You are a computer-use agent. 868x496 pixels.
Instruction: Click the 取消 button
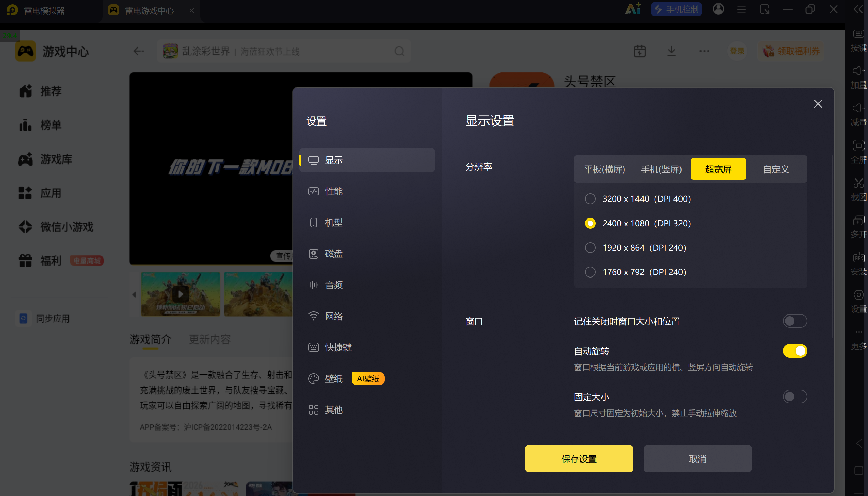697,459
